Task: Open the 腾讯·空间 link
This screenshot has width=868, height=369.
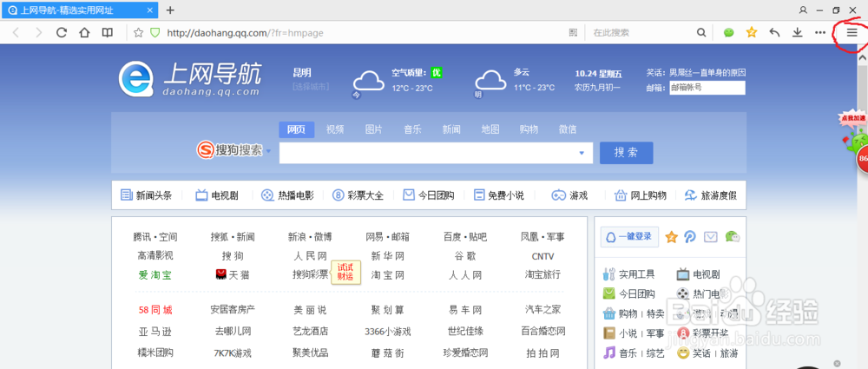Action: click(x=155, y=237)
